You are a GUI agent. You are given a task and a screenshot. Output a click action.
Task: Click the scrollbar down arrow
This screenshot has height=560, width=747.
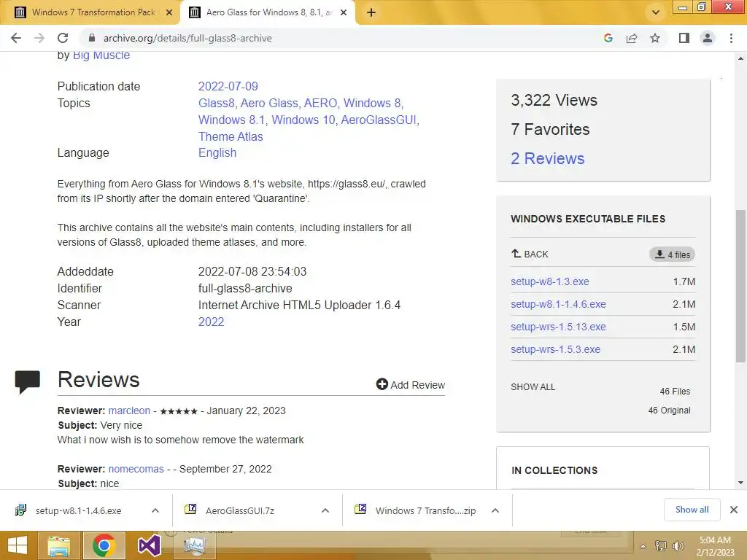pos(740,483)
